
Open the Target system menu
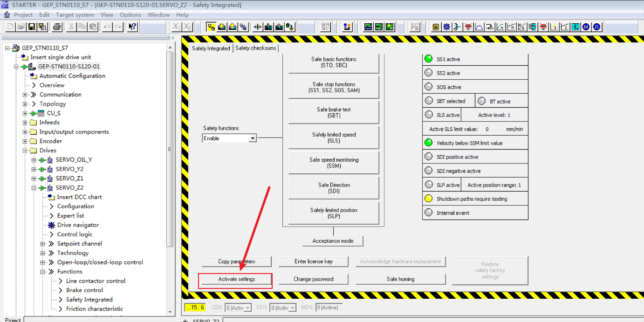coord(75,14)
